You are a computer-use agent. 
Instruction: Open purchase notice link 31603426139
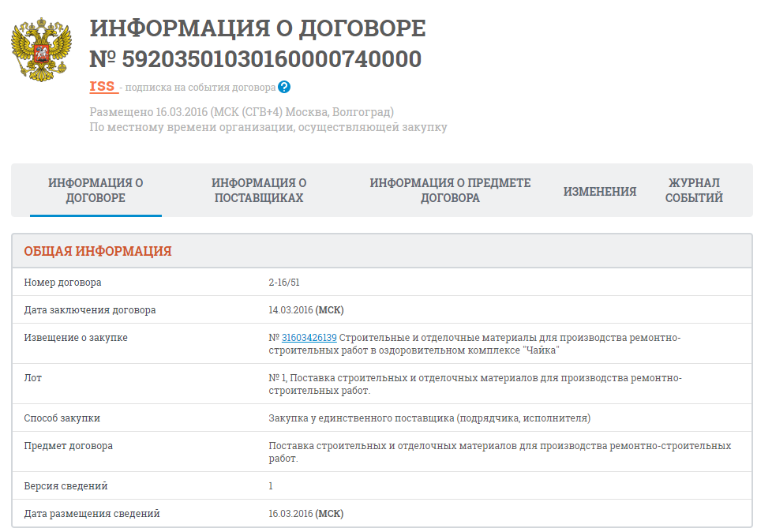pyautogui.click(x=309, y=338)
